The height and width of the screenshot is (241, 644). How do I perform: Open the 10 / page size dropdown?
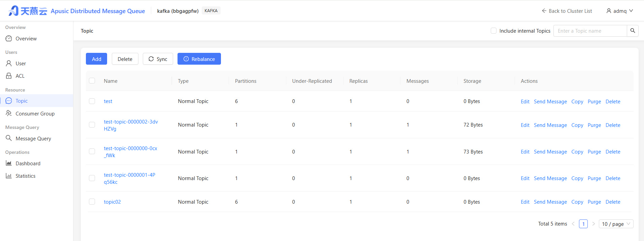point(616,224)
